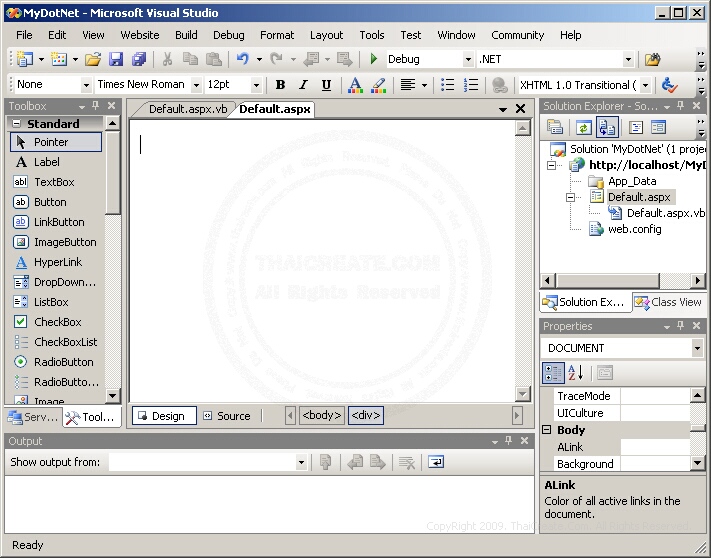
Task: Open the Website menu
Action: click(x=139, y=35)
